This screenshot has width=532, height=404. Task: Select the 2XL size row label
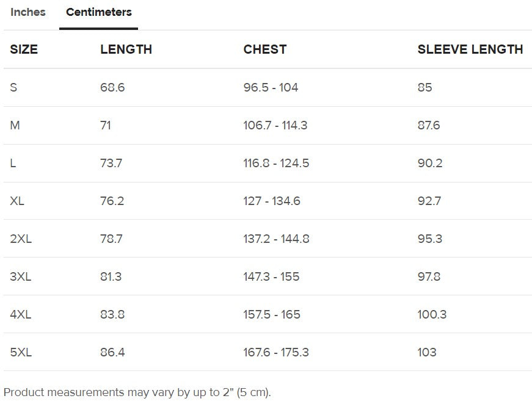tap(21, 239)
